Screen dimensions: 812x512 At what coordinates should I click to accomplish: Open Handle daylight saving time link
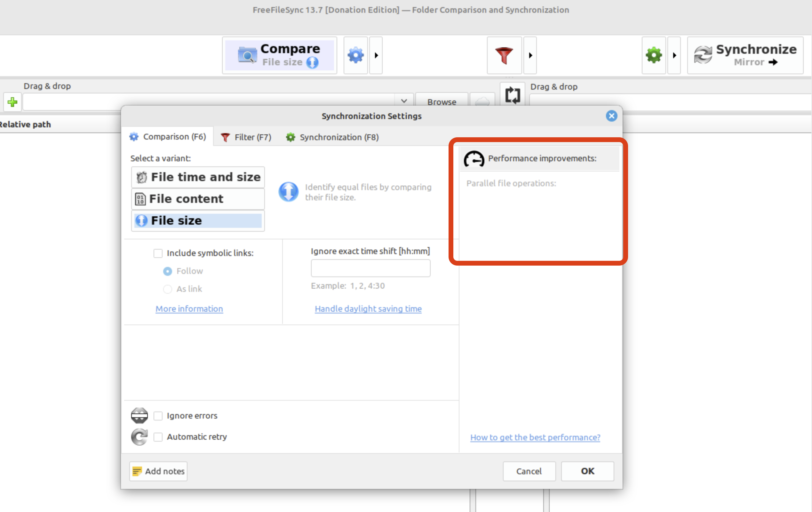(368, 308)
